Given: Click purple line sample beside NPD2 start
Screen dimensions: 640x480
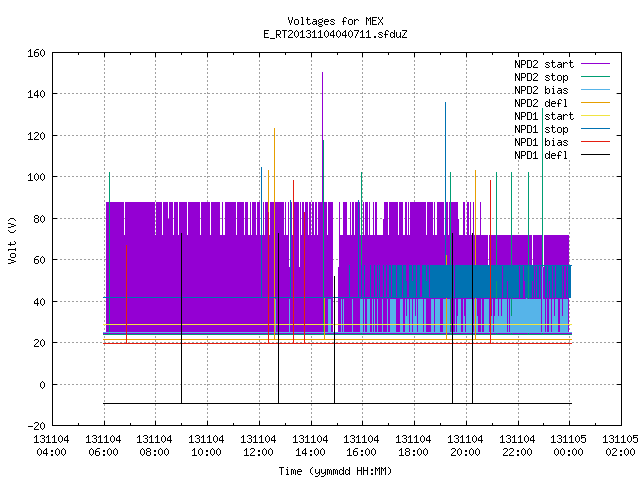Looking at the screenshot, I should pyautogui.click(x=595, y=64).
